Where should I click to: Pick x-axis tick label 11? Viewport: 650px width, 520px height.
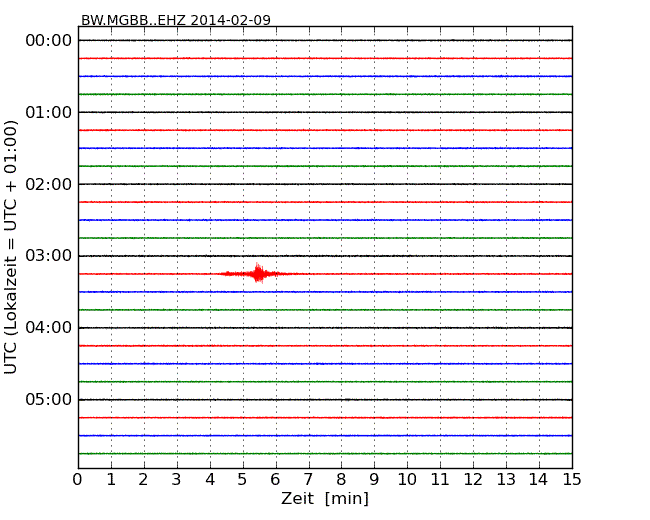(x=440, y=480)
